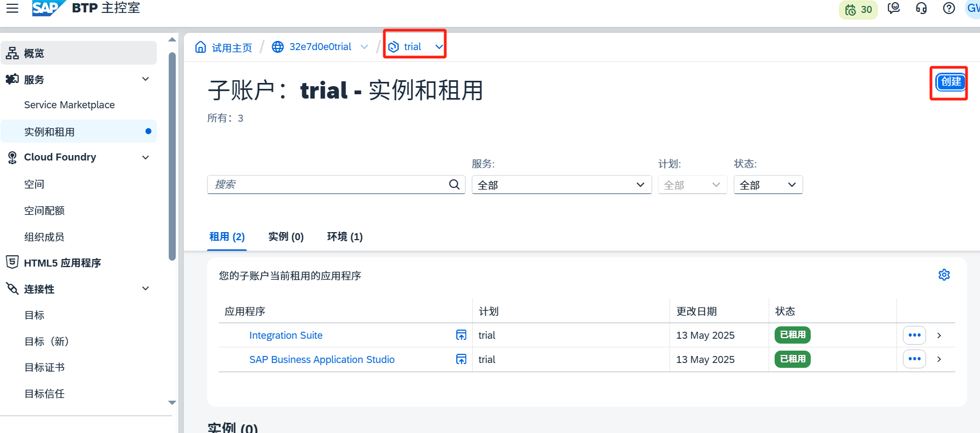Open the 32e7d0e0trial breadcrumb link
980x433 pixels.
tap(320, 47)
